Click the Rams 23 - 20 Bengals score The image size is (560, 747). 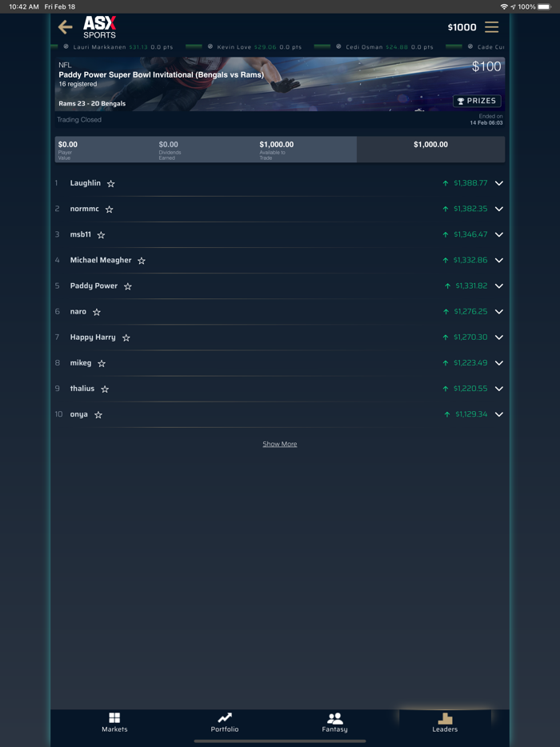pos(92,103)
